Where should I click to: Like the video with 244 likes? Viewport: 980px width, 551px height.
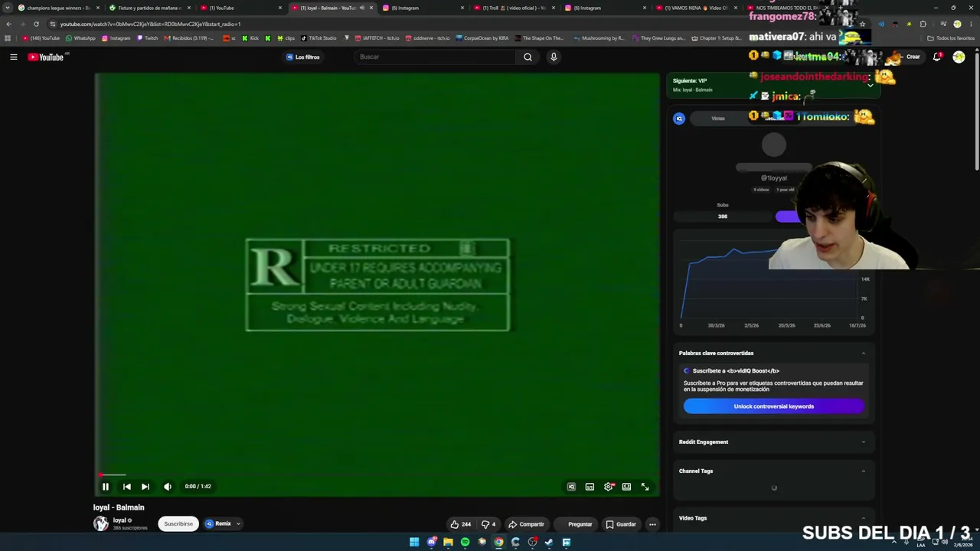click(x=460, y=524)
